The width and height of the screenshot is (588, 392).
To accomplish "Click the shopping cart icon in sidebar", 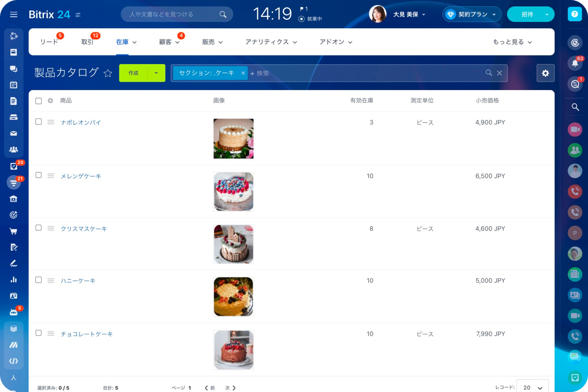I will click(13, 231).
